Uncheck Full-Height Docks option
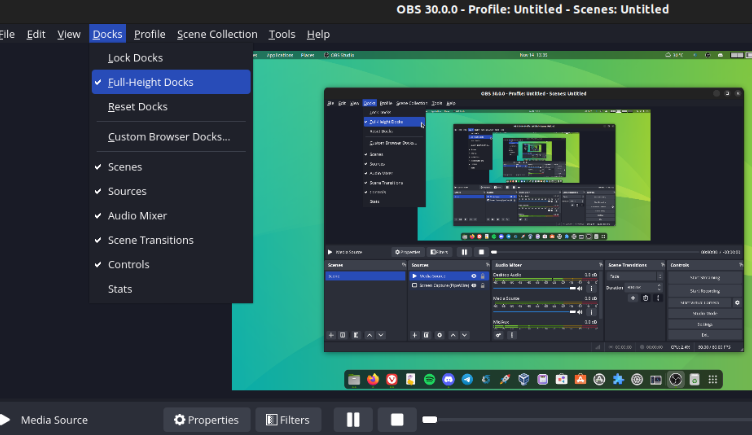 point(171,82)
